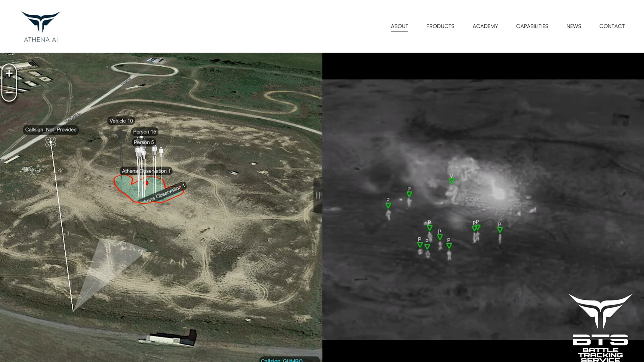Viewport: 644px width, 362px height.
Task: Open the ACADEMY menu item
Action: click(x=485, y=26)
